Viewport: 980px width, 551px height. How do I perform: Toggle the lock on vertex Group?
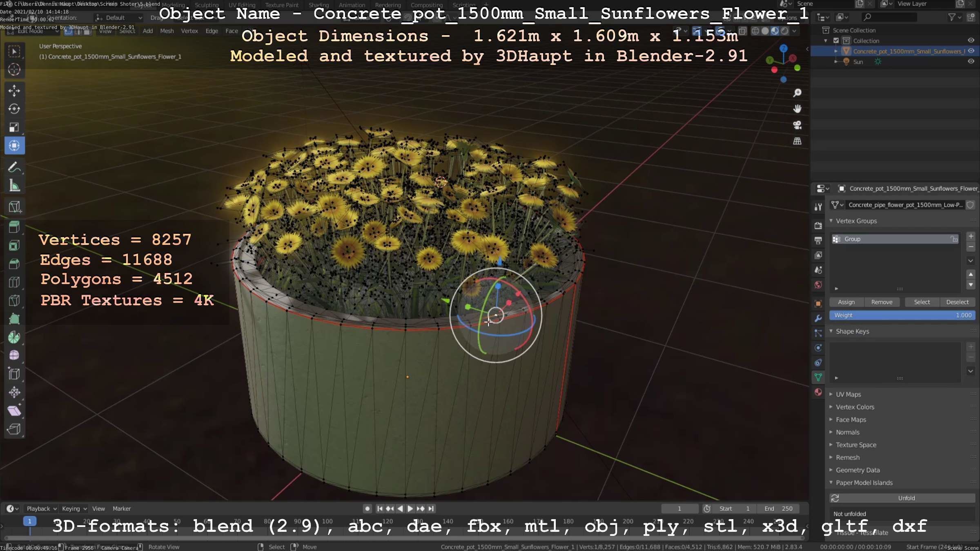coord(954,239)
